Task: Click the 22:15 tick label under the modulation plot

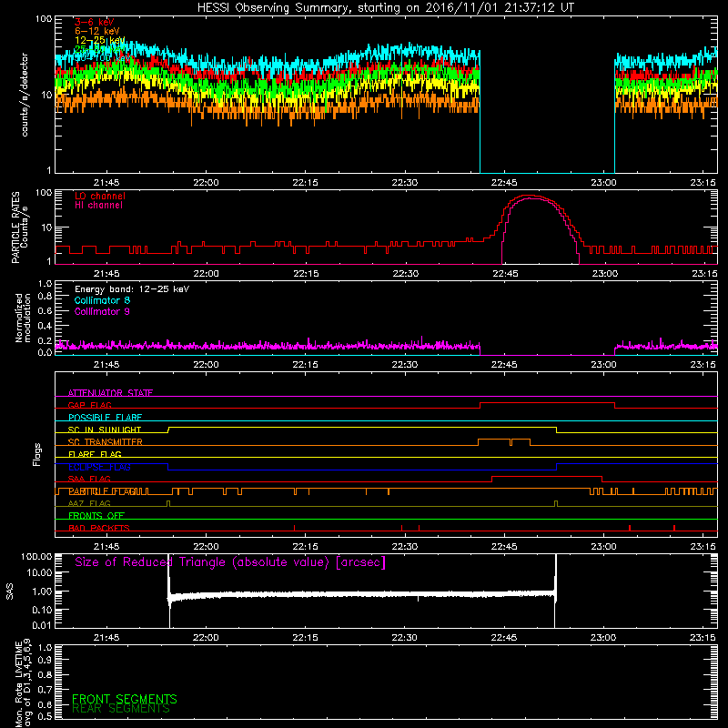Action: coord(306,365)
